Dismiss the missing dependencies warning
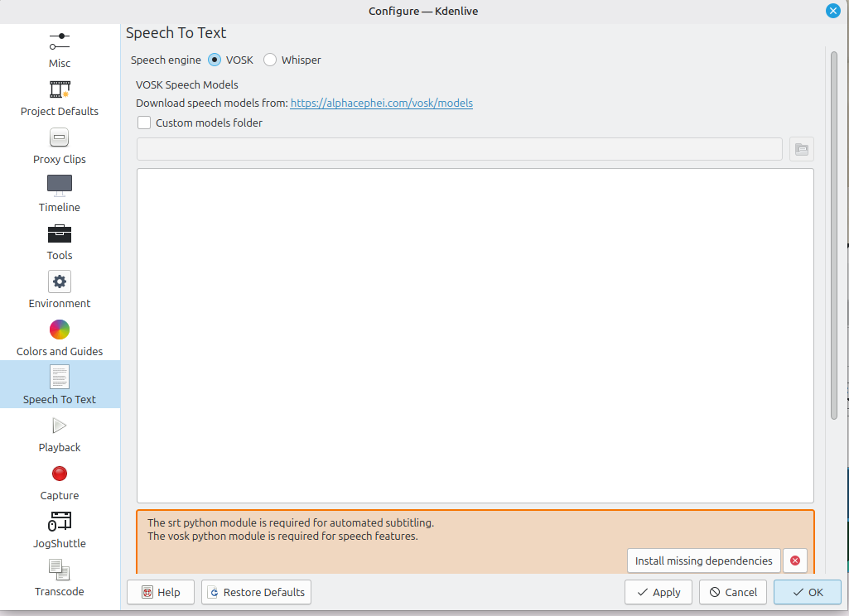849x616 pixels. 795,561
